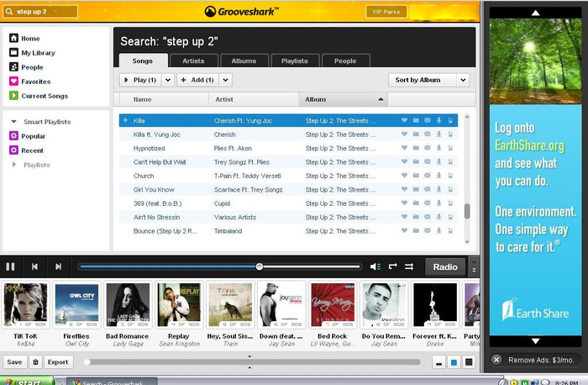Mute via the volume speaker icon

click(375, 266)
